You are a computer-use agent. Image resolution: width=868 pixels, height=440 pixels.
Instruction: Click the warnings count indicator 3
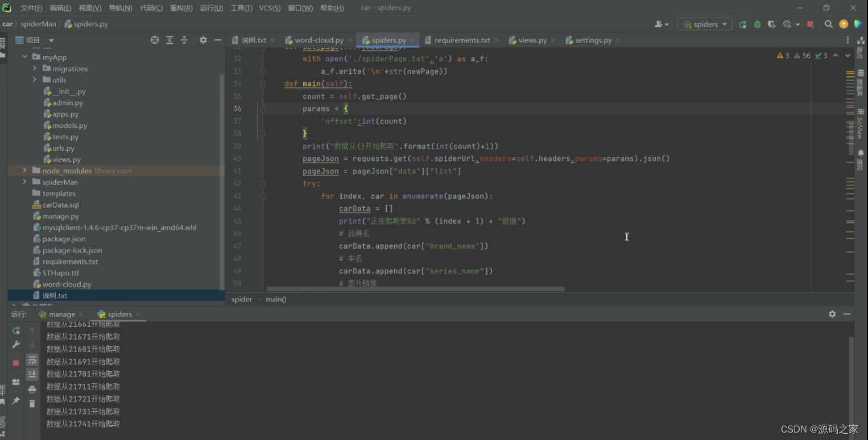click(783, 56)
